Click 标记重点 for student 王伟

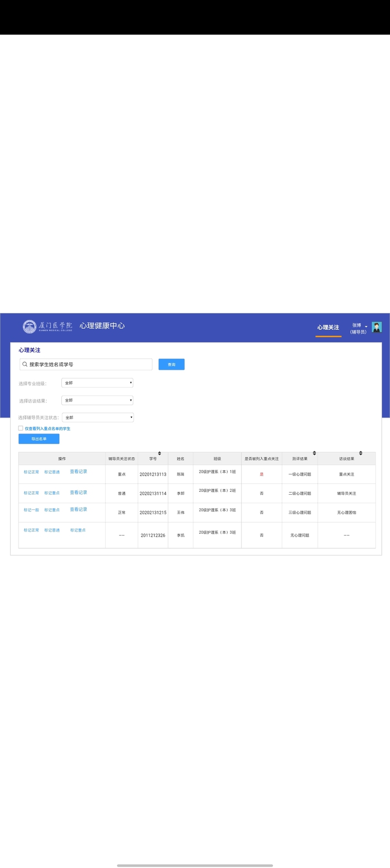click(x=52, y=510)
